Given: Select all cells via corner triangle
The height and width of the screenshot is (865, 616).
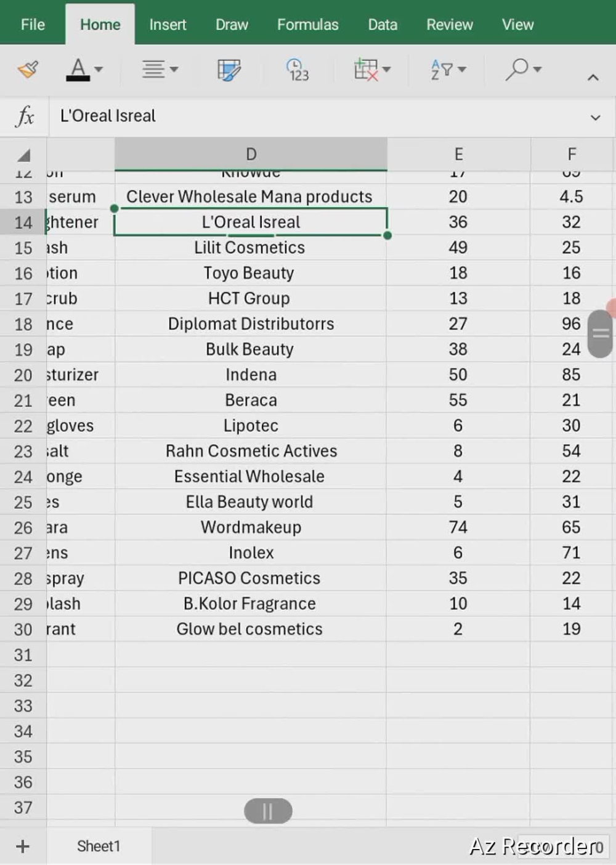Looking at the screenshot, I should tap(23, 155).
